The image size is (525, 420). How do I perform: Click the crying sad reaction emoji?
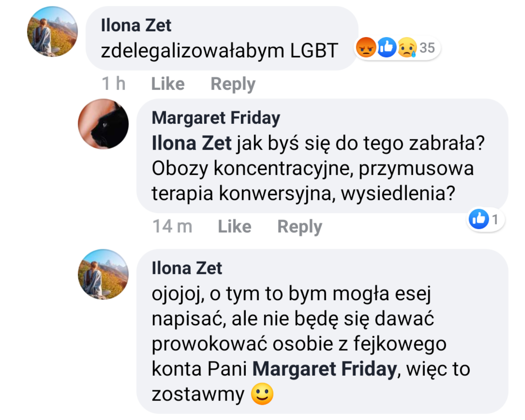407,47
